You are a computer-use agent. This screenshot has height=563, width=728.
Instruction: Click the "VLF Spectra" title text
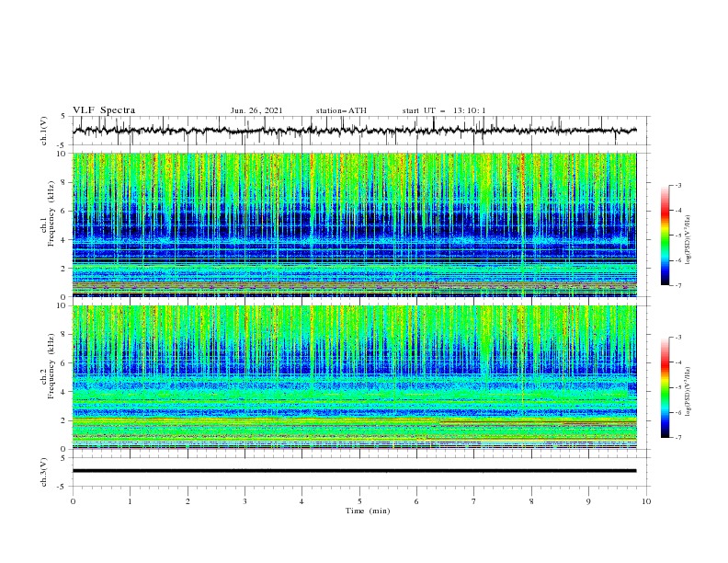tap(104, 110)
